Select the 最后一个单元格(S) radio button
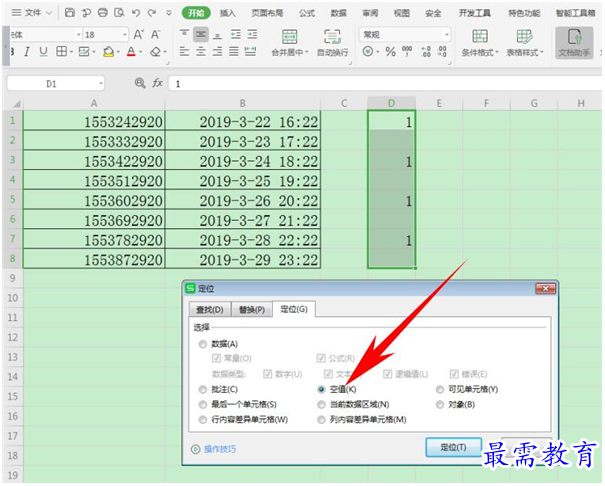The height and width of the screenshot is (486, 605). tap(203, 405)
